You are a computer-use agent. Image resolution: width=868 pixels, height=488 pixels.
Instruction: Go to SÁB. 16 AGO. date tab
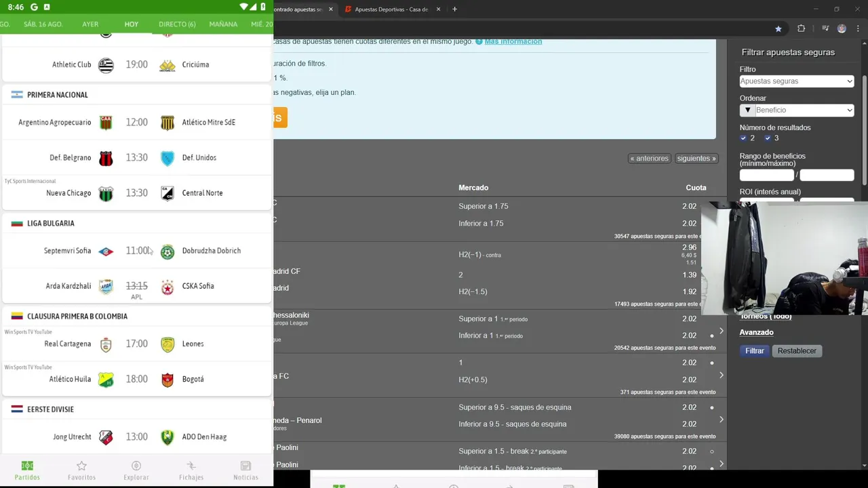tap(43, 24)
